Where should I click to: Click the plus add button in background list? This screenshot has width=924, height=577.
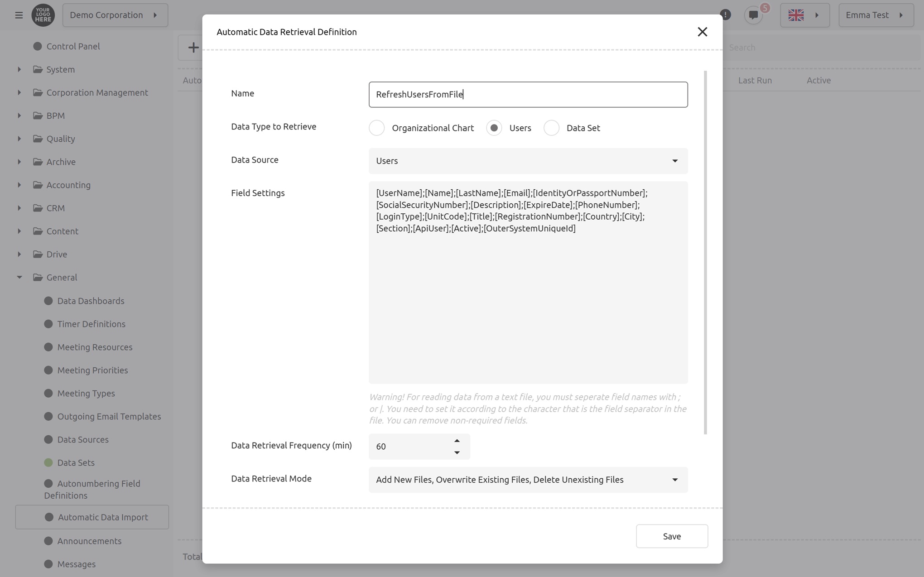pos(193,47)
